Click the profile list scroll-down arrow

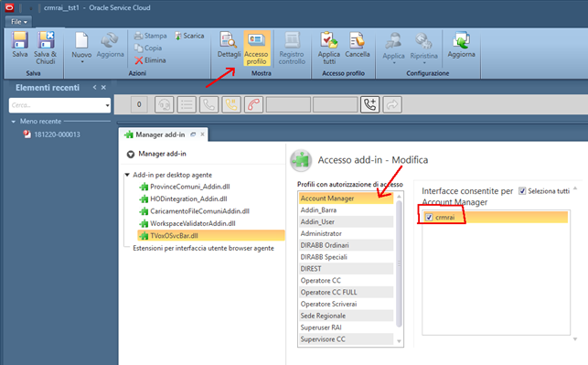point(399,341)
